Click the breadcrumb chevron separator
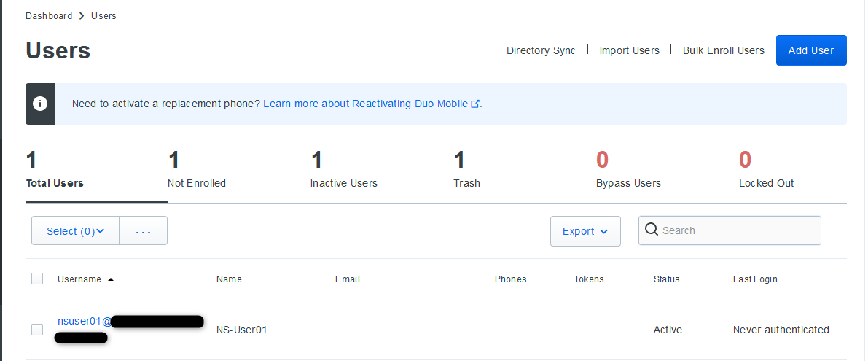 (82, 16)
